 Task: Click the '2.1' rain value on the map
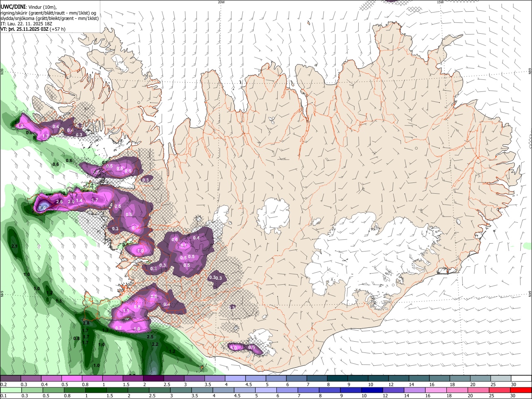pos(15,246)
